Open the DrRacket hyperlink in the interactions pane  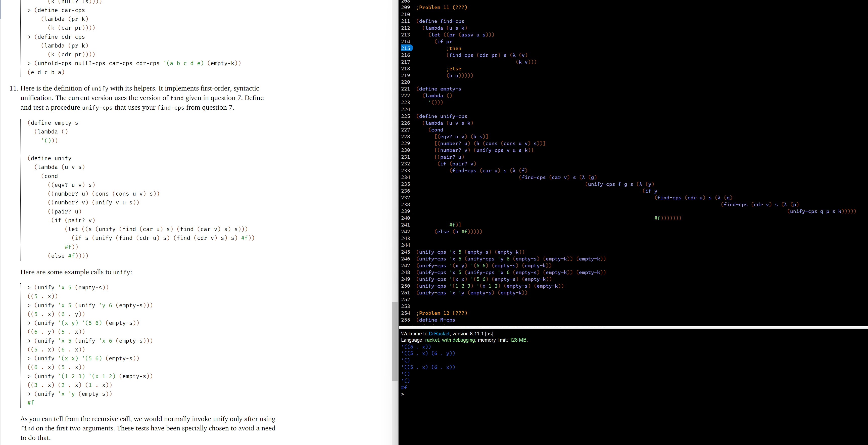(x=439, y=333)
